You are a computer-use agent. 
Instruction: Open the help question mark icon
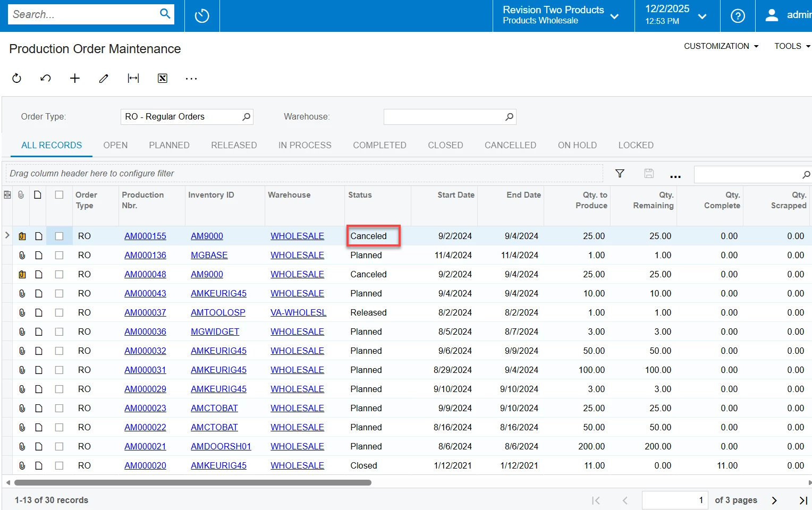coord(738,16)
